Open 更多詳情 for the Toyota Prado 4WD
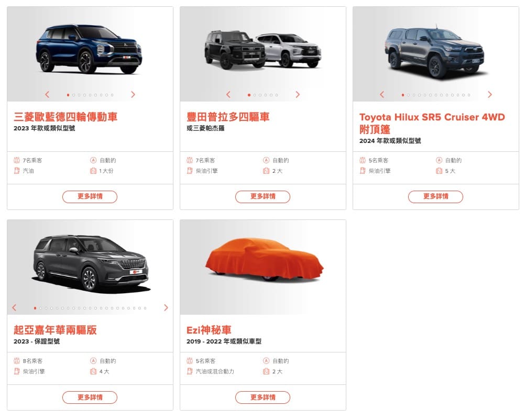Image resolution: width=525 pixels, height=420 pixels. 262,196
